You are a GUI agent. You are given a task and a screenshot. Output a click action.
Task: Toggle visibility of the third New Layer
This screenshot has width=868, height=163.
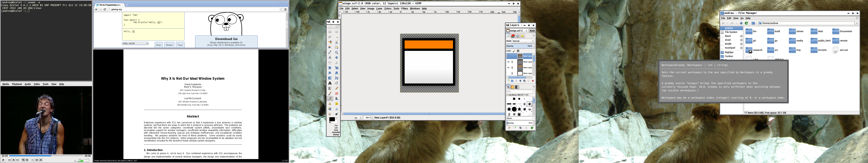point(508,67)
